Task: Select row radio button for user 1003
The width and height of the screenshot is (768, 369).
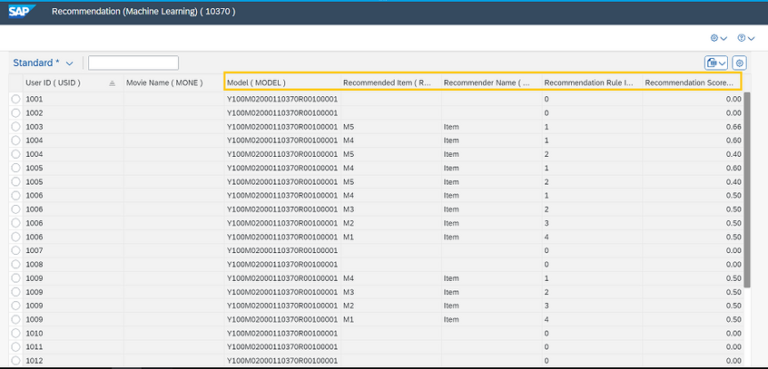Action: coord(16,126)
